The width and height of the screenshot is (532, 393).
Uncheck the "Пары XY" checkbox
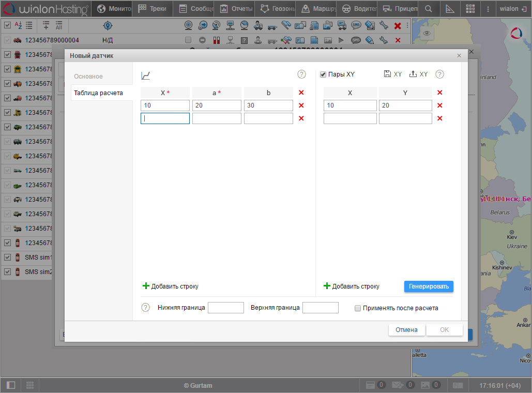pos(323,74)
